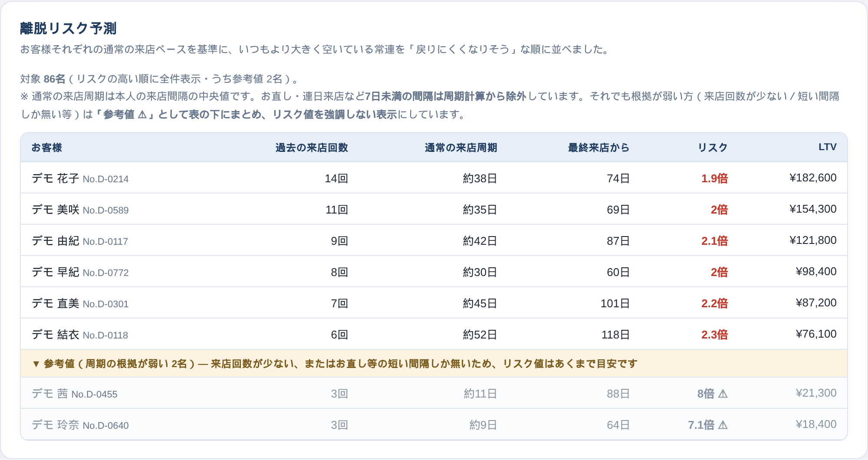This screenshot has height=460, width=868.
Task: Select customer デモ 花子
Action: pyautogui.click(x=56, y=178)
